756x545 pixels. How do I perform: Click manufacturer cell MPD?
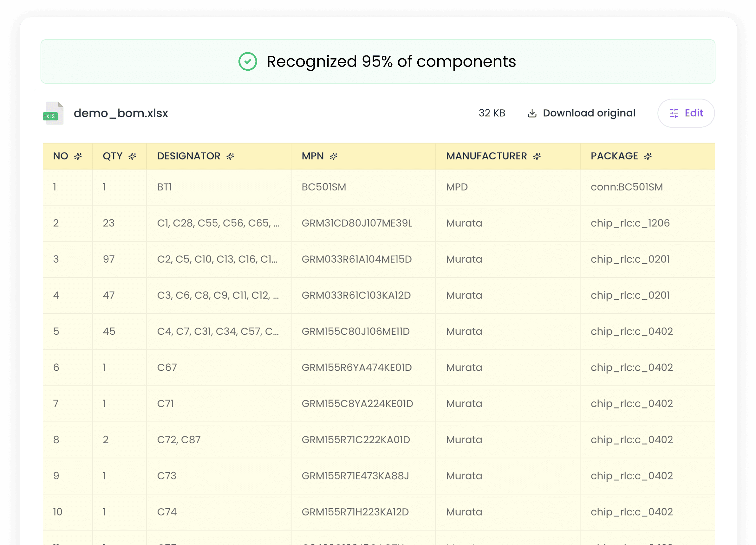(508, 187)
